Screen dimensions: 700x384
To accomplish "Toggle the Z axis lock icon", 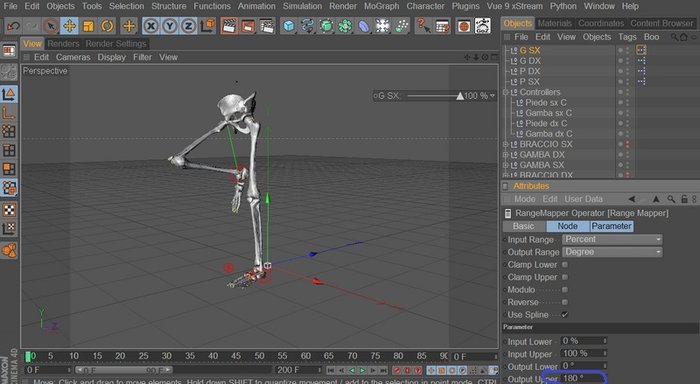I will click(188, 26).
